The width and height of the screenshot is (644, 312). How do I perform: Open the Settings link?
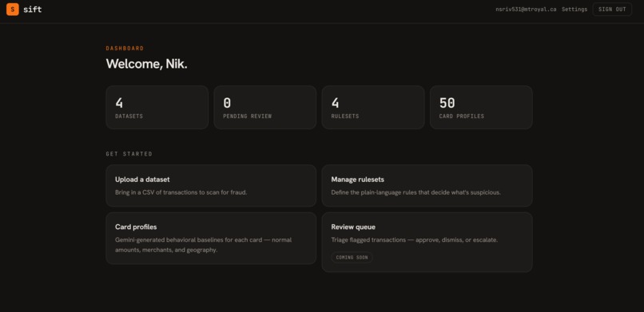[x=574, y=9]
